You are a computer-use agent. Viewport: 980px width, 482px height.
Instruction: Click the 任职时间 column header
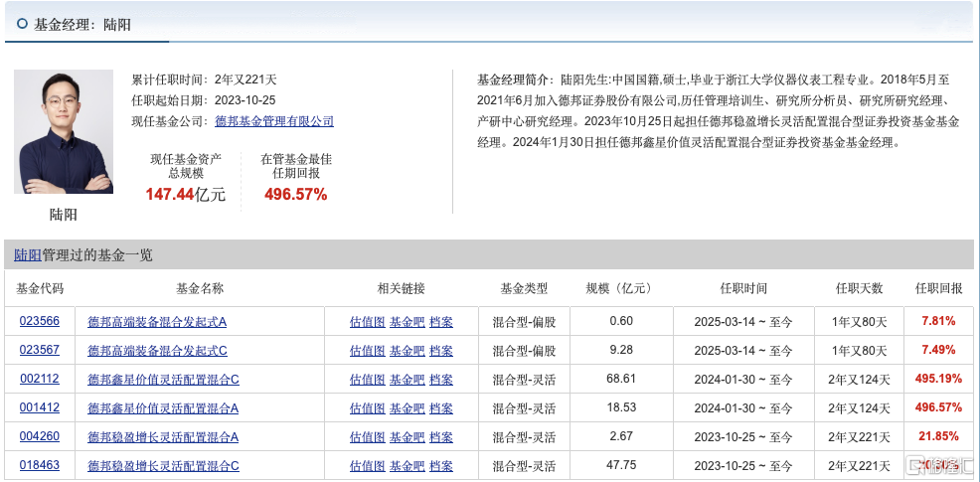[x=743, y=288]
